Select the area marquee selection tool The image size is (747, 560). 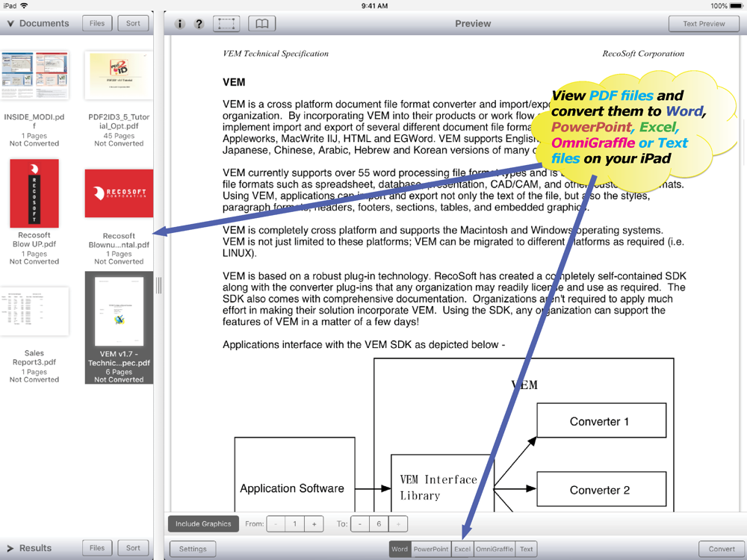226,23
